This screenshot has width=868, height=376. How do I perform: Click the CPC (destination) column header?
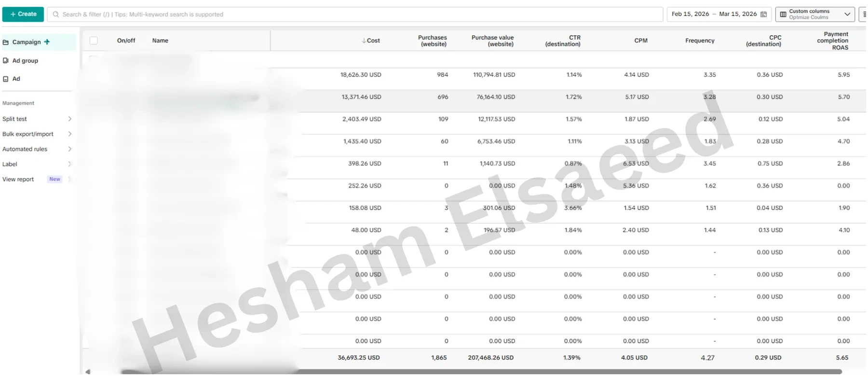pyautogui.click(x=763, y=41)
